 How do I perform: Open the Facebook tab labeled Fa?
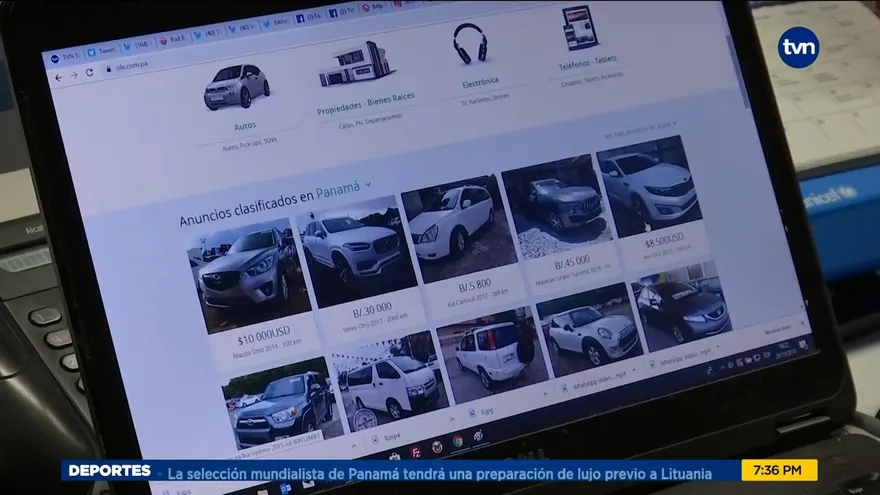[309, 17]
